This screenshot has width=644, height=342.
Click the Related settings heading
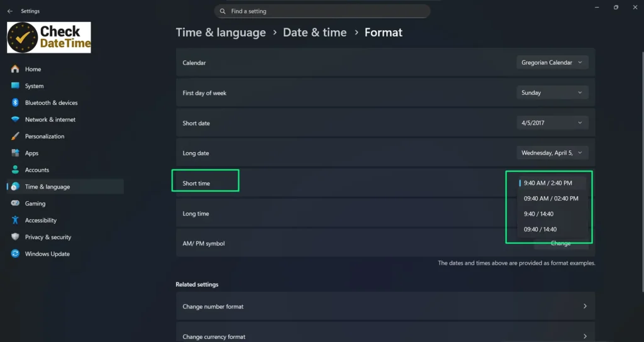tap(197, 285)
